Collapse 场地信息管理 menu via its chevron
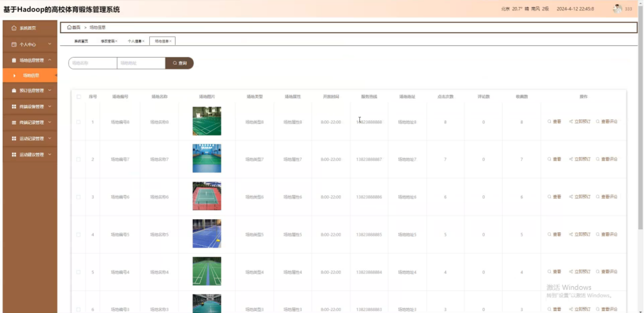 [50, 60]
